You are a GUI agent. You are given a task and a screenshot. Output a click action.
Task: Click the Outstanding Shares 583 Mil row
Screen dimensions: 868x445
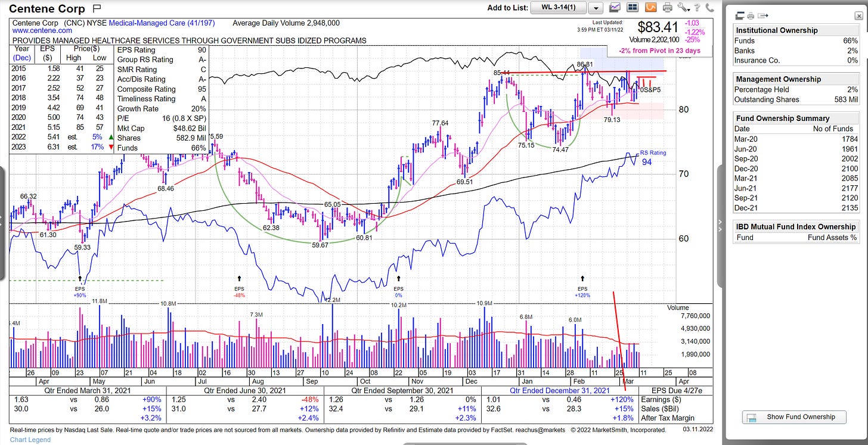[796, 99]
